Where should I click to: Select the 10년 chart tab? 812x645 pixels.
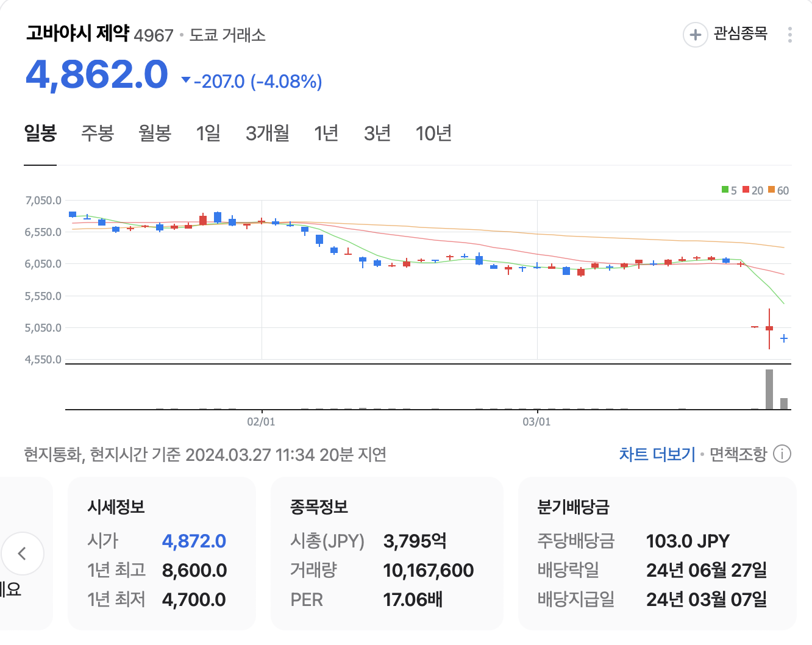click(433, 133)
